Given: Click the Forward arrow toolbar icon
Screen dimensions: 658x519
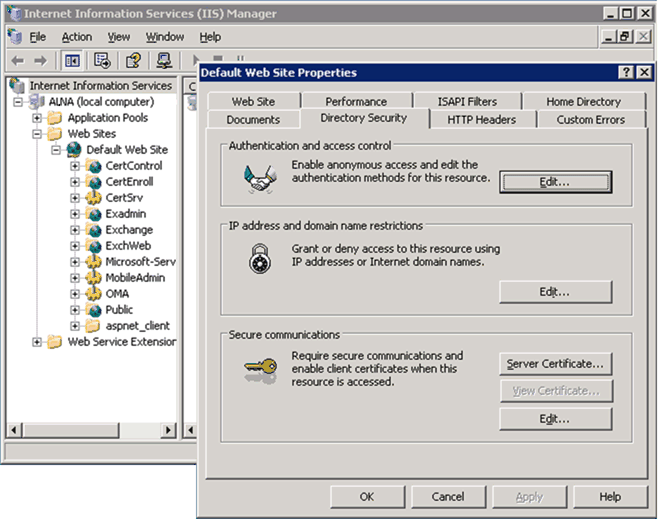Looking at the screenshot, I should pyautogui.click(x=41, y=61).
